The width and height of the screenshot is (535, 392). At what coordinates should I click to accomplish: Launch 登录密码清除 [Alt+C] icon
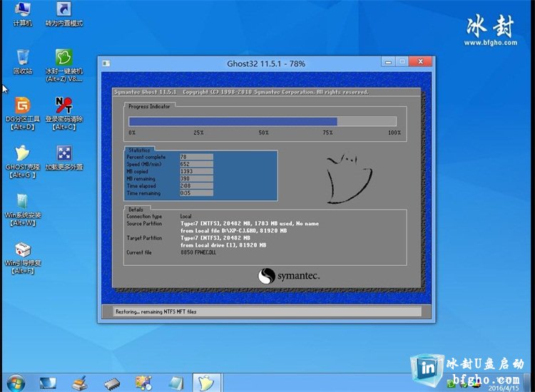pyautogui.click(x=63, y=113)
